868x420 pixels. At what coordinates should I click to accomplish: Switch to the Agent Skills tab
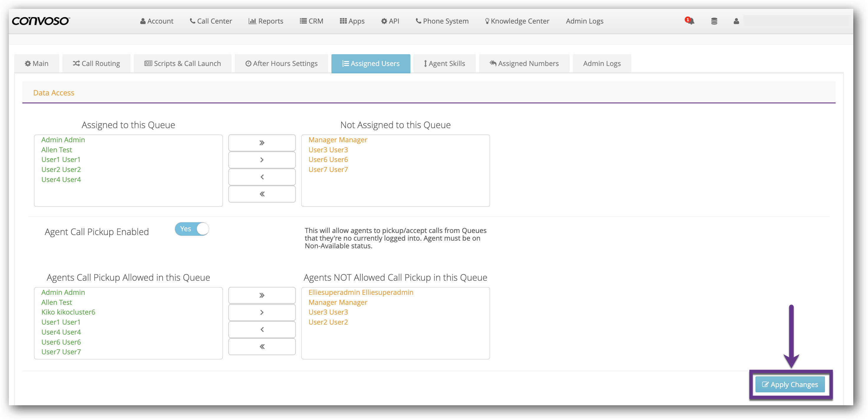click(x=444, y=64)
